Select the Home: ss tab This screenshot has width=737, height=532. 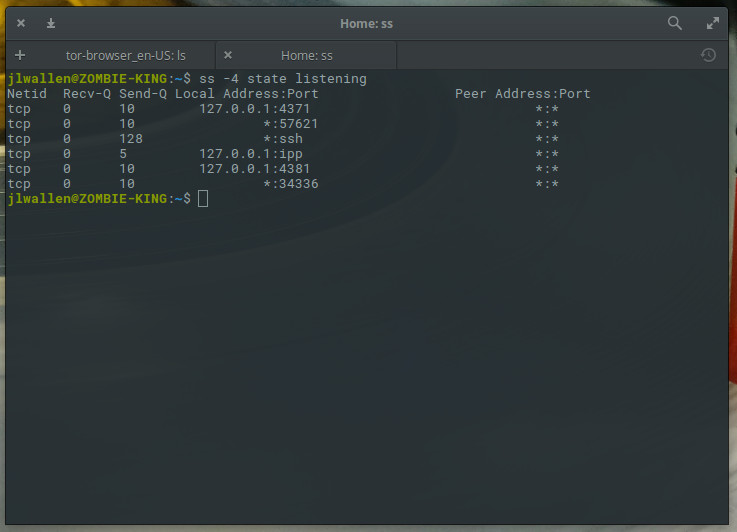(x=307, y=55)
